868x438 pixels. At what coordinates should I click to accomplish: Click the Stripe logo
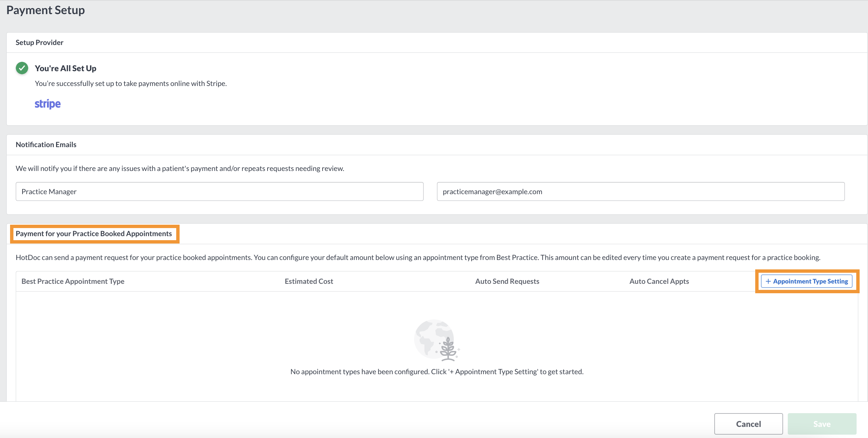click(x=48, y=104)
